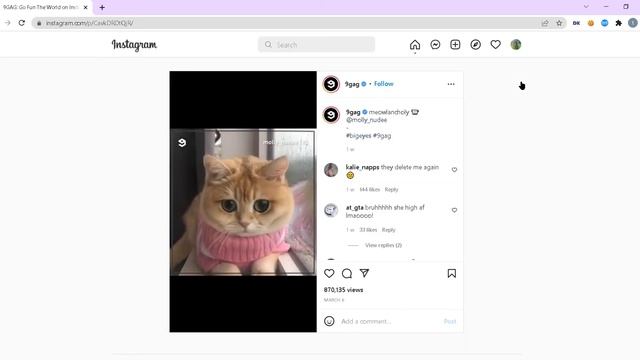The width and height of the screenshot is (640, 360).
Task: Open 9gag profile from post header name
Action: (x=352, y=84)
